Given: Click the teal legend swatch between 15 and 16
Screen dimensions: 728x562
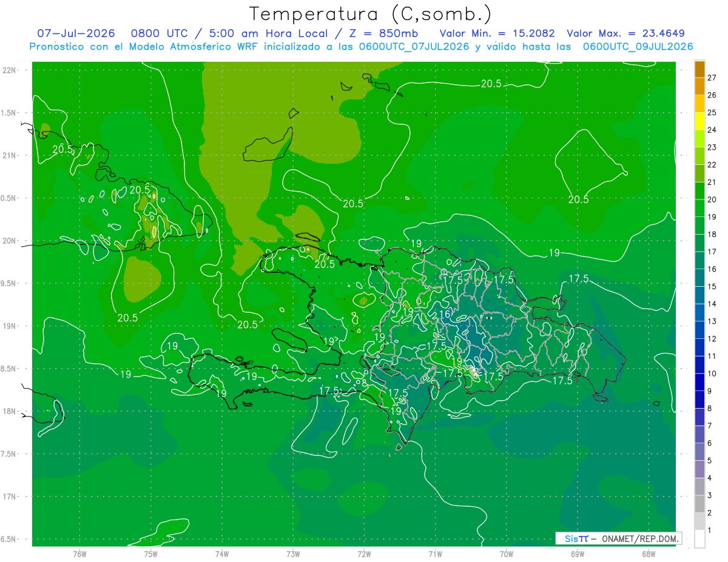Looking at the screenshot, I should tap(699, 278).
